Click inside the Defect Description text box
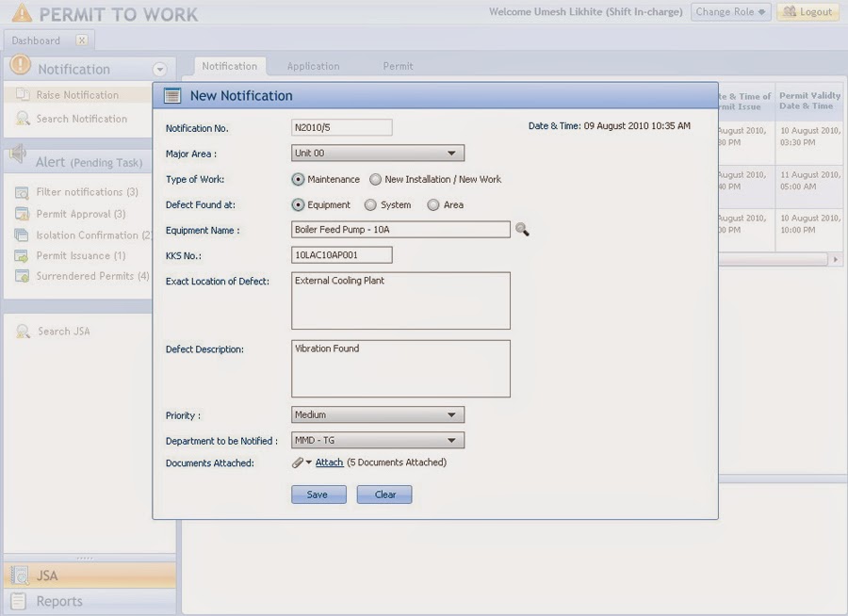Image resolution: width=848 pixels, height=616 pixels. (x=400, y=367)
